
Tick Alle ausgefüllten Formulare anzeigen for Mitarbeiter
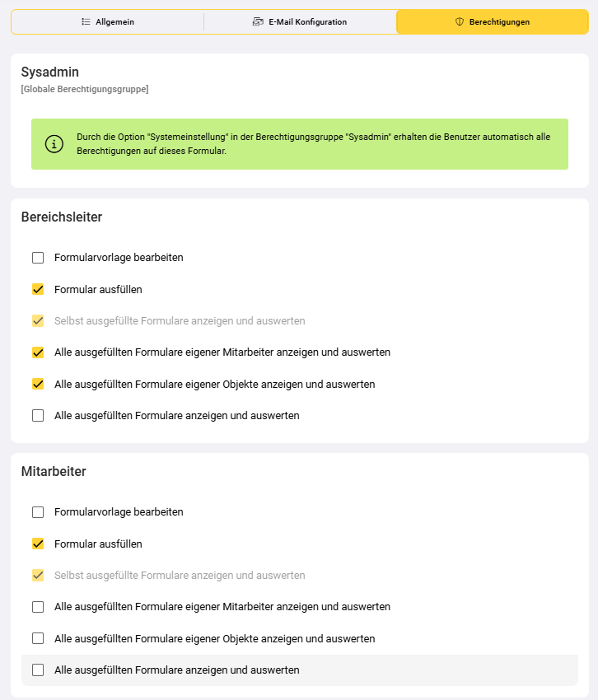[38, 670]
